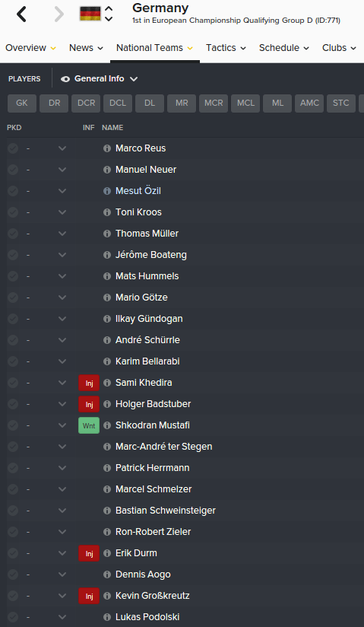Image resolution: width=364 pixels, height=627 pixels.
Task: Open the Tactics menu
Action: (226, 48)
